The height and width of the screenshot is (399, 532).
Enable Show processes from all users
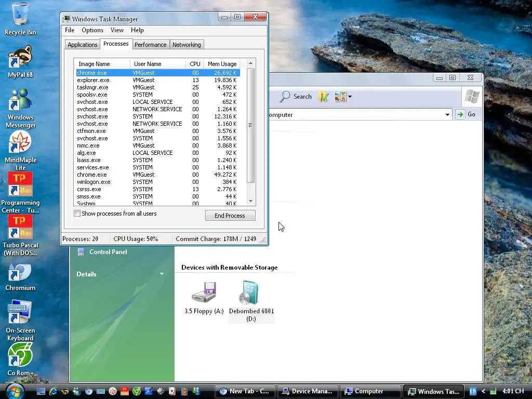click(x=77, y=214)
